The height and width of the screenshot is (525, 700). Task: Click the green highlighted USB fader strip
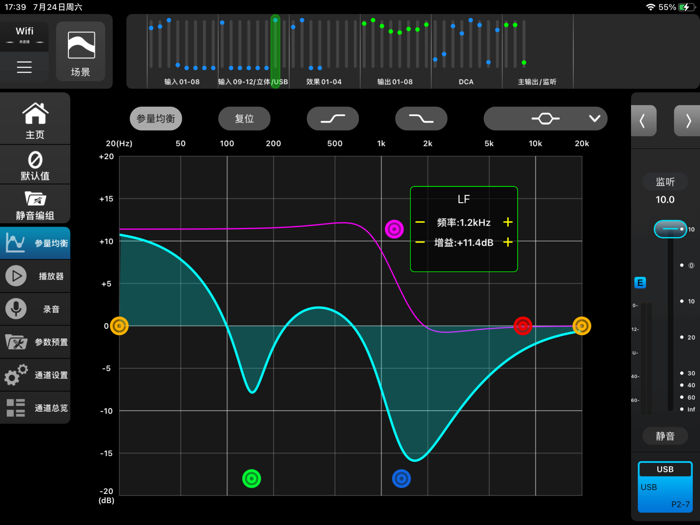275,51
